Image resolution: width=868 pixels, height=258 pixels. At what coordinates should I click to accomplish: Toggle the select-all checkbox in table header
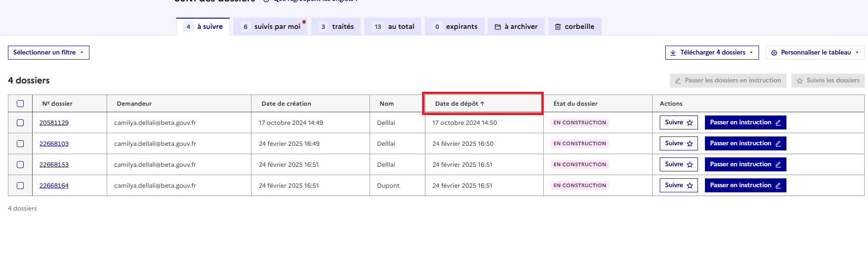(21, 104)
